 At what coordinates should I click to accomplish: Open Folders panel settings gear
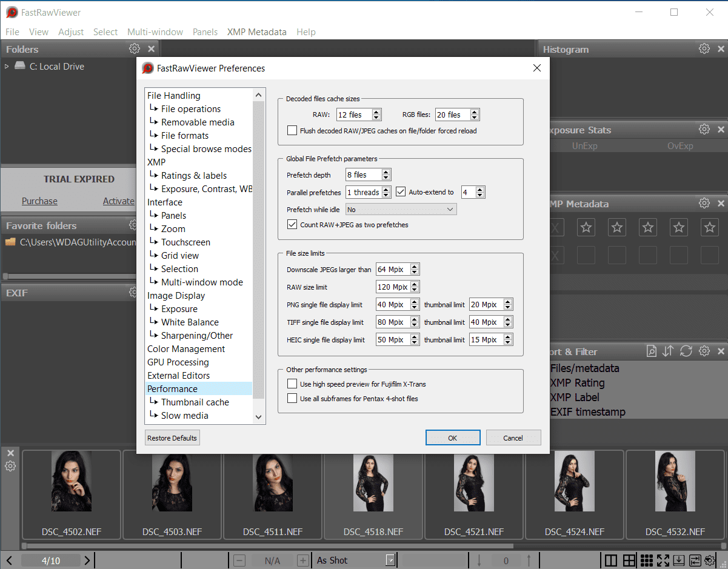pos(135,49)
